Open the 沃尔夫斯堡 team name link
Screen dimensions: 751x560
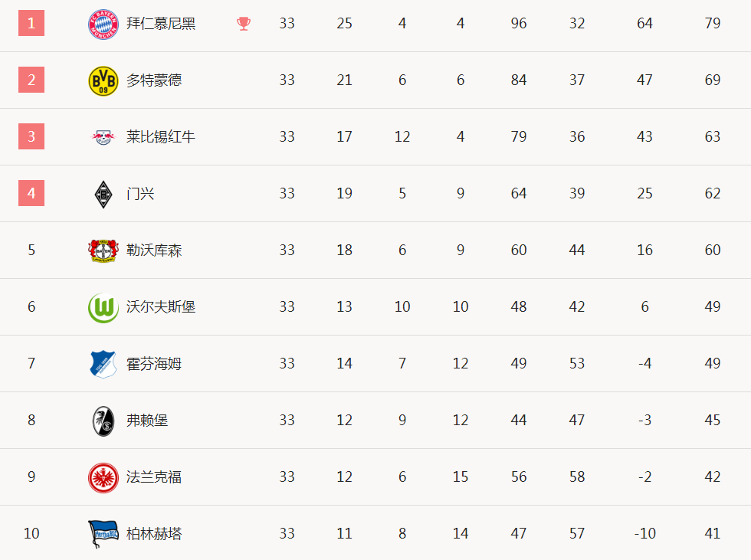coord(161,306)
